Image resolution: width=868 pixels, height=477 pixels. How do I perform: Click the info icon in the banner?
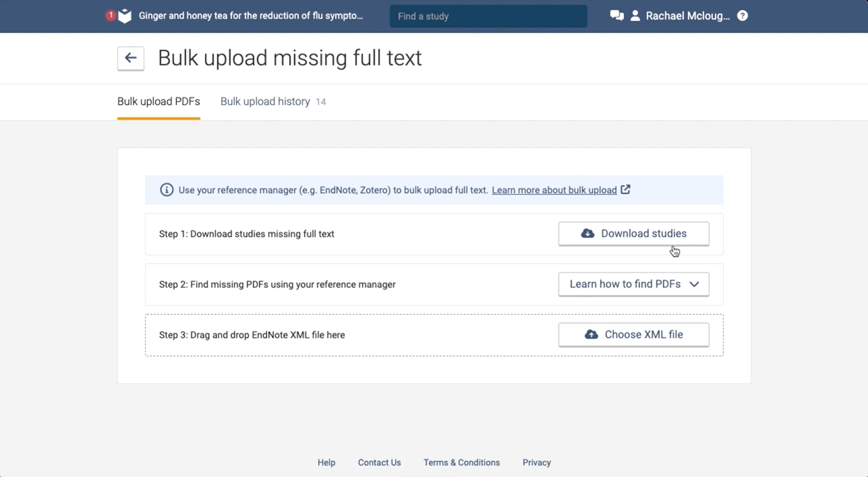click(x=166, y=190)
